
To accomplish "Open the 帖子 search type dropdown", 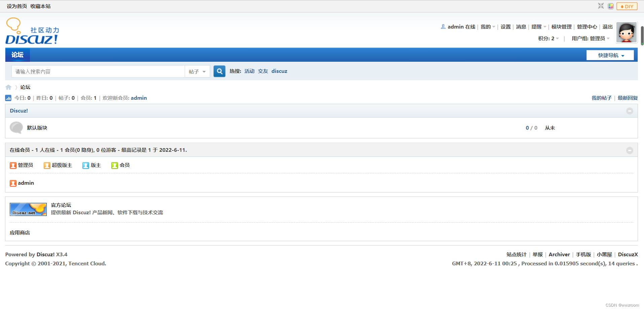I will click(x=197, y=72).
